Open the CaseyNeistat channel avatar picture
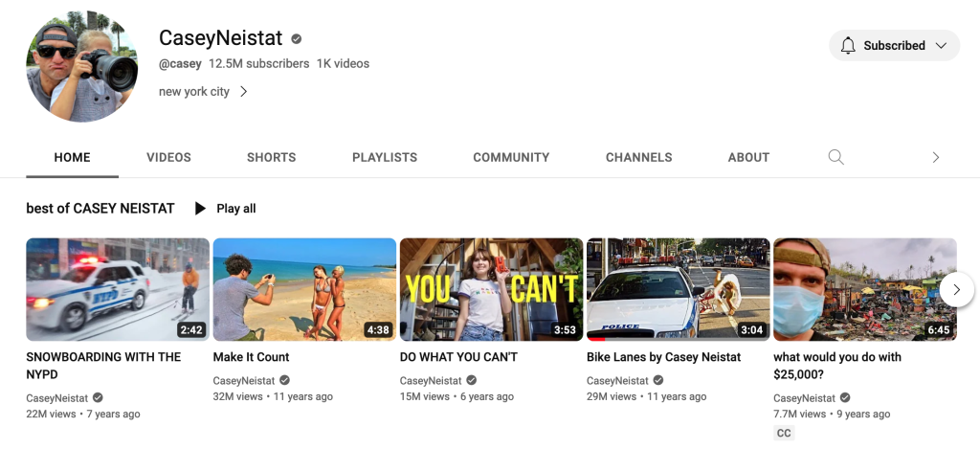980x449 pixels. point(82,66)
